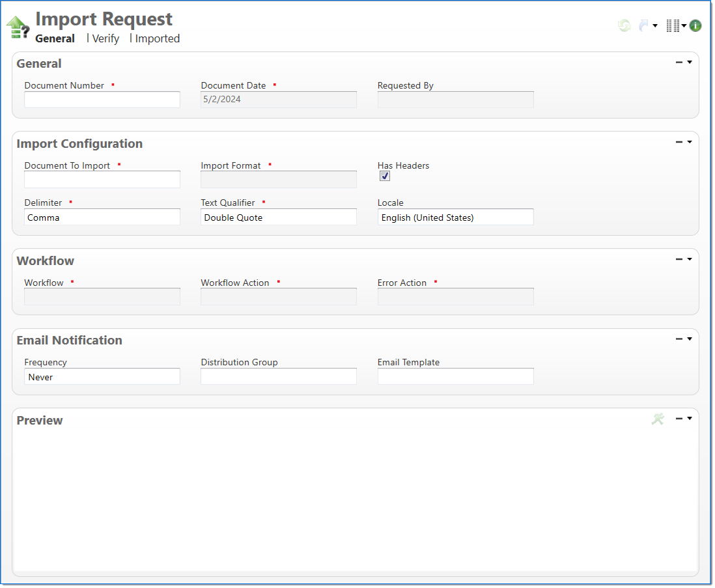715x588 pixels.
Task: Open the Frequency field showing Never
Action: tap(102, 377)
